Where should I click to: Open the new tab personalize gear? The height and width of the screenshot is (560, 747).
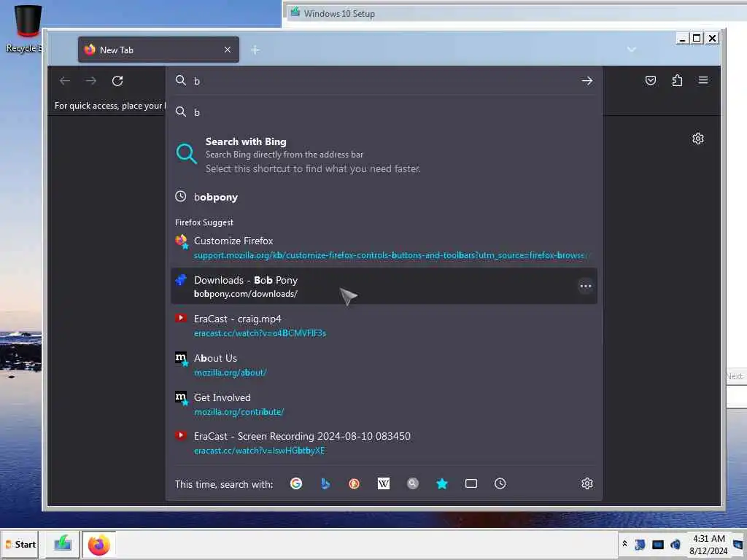tap(698, 139)
